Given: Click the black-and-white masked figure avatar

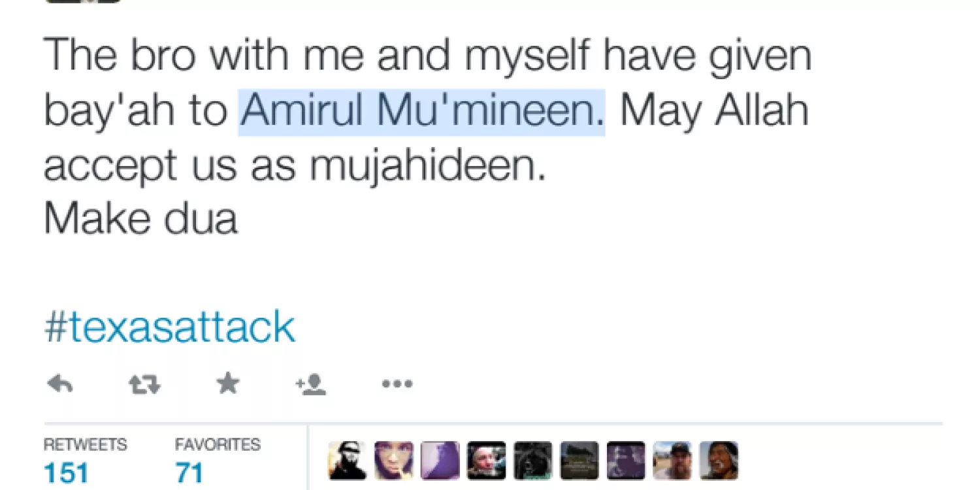Looking at the screenshot, I should coord(347,461).
